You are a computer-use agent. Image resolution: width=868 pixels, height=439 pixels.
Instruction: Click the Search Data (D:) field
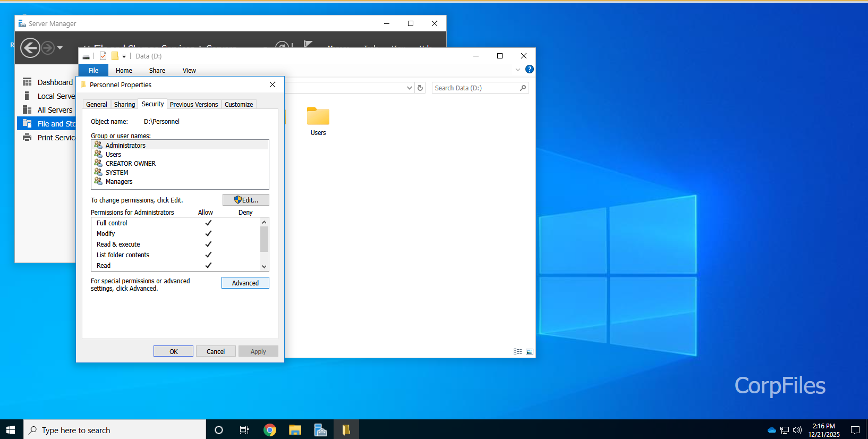(x=475, y=88)
